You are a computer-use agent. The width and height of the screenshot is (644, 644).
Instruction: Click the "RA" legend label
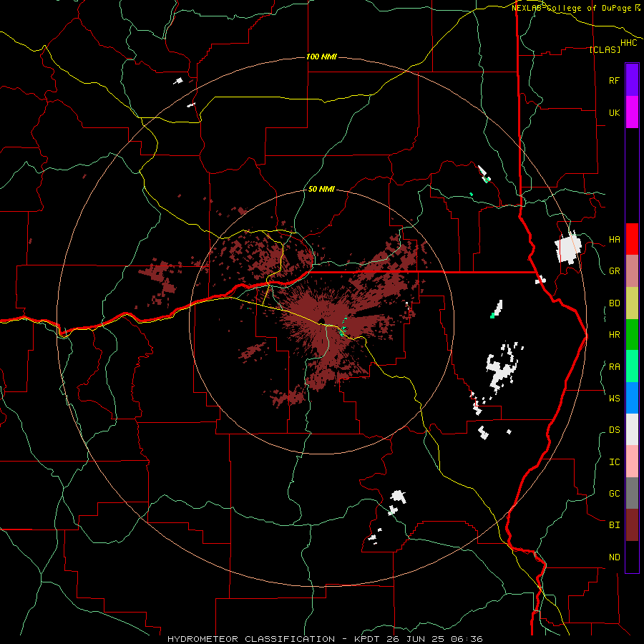coord(614,367)
